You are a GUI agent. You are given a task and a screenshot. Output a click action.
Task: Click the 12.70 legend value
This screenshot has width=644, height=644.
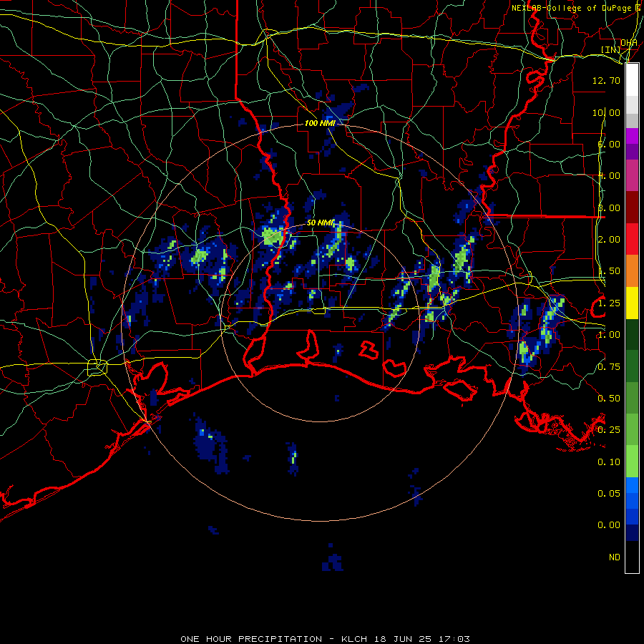[x=606, y=80]
